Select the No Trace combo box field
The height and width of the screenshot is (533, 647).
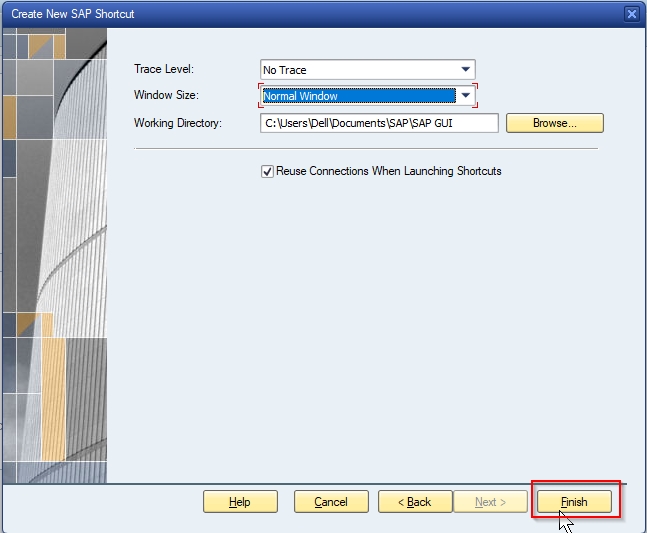(x=368, y=70)
